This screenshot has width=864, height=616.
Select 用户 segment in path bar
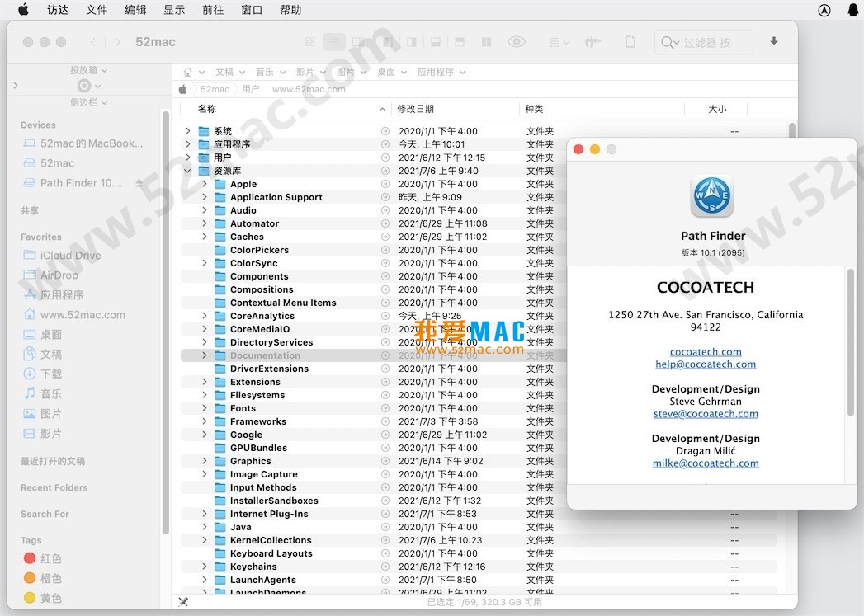click(x=250, y=89)
